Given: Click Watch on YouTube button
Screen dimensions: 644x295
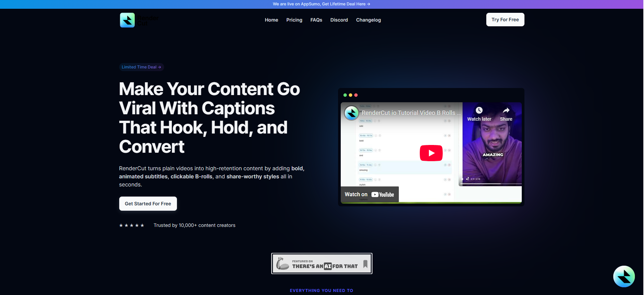Looking at the screenshot, I should pos(369,195).
